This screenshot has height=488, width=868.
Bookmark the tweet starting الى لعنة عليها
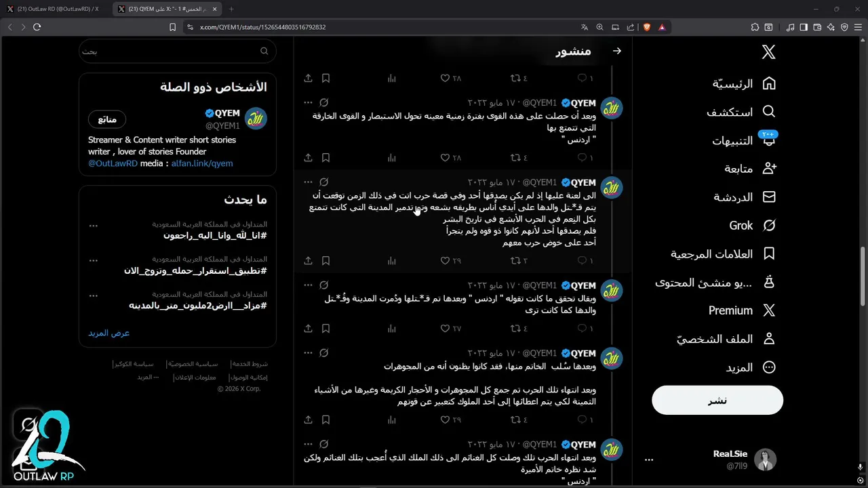click(325, 260)
